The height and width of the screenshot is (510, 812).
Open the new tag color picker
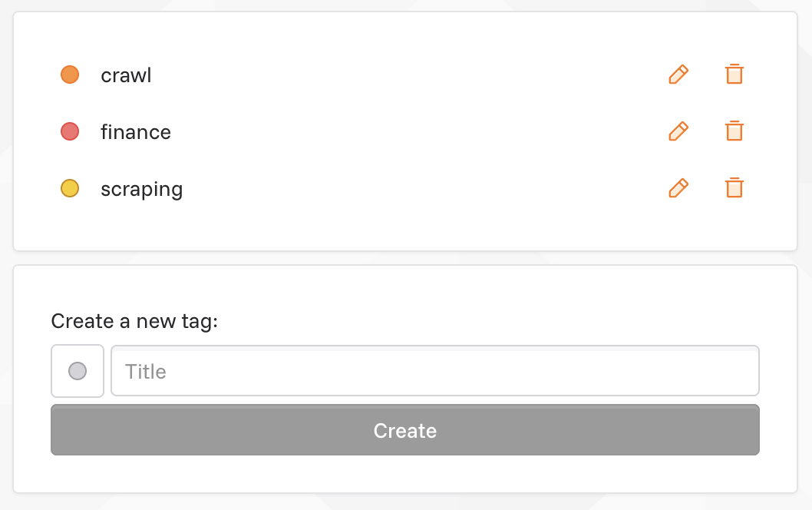[78, 371]
